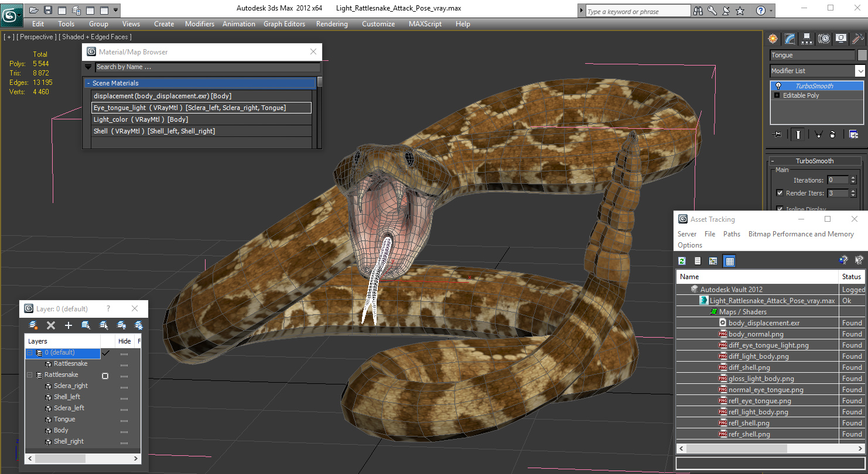Click the Pin Stack icon
The height and width of the screenshot is (474, 868).
point(778,135)
